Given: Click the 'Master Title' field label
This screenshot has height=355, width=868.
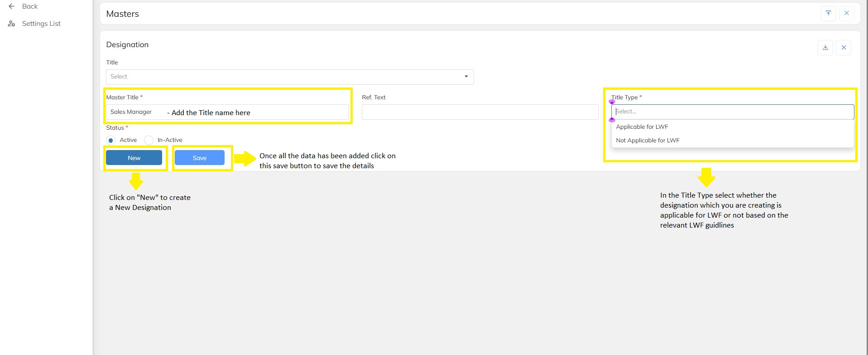Looking at the screenshot, I should pos(122,97).
